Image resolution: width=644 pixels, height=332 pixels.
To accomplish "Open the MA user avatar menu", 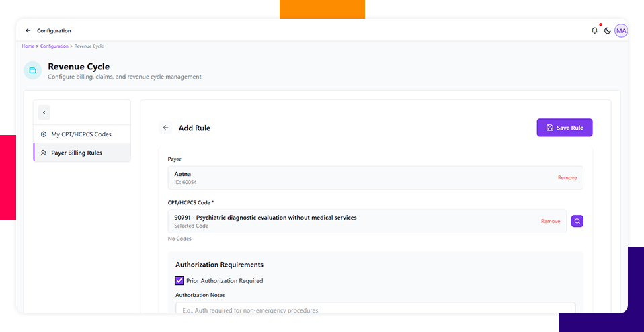I will [620, 30].
